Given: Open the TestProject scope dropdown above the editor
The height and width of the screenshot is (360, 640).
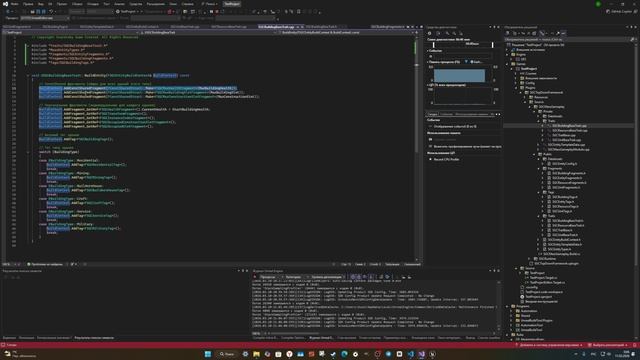Looking at the screenshot, I should click(71, 32).
